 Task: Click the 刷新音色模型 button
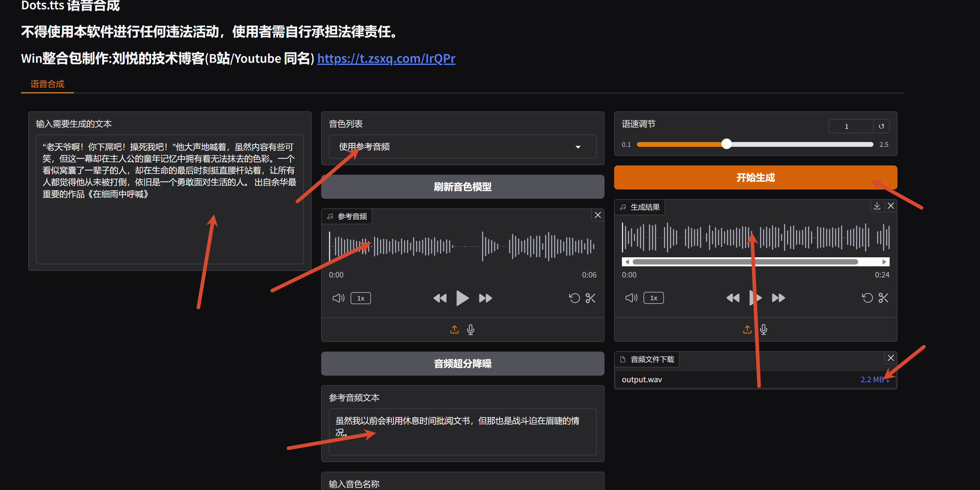pyautogui.click(x=462, y=187)
